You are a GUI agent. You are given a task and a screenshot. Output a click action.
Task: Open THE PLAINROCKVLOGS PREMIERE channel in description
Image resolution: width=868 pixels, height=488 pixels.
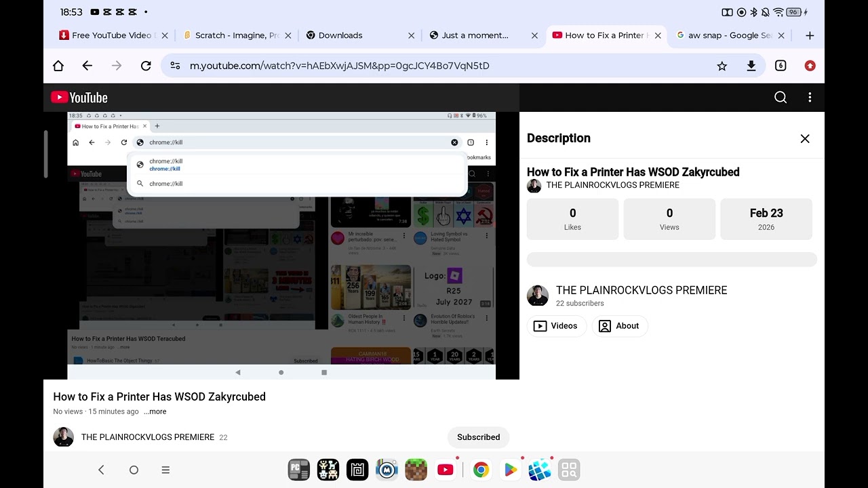click(642, 290)
